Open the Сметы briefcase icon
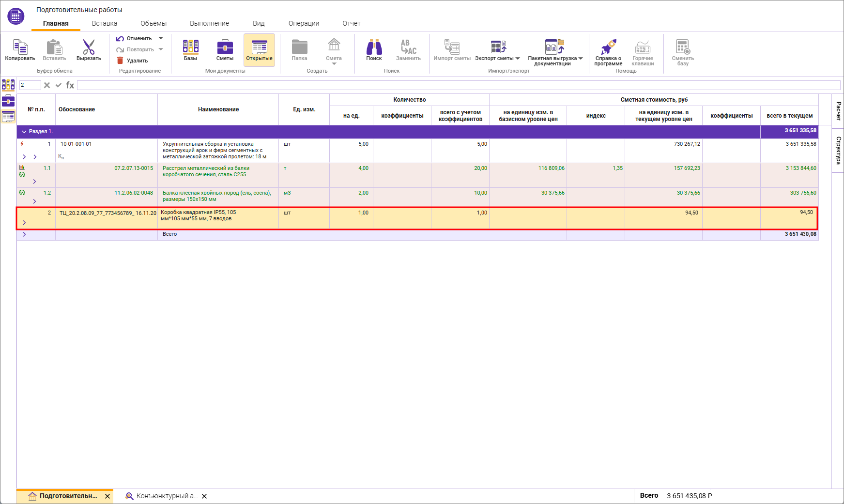The width and height of the screenshot is (844, 504). 225,47
